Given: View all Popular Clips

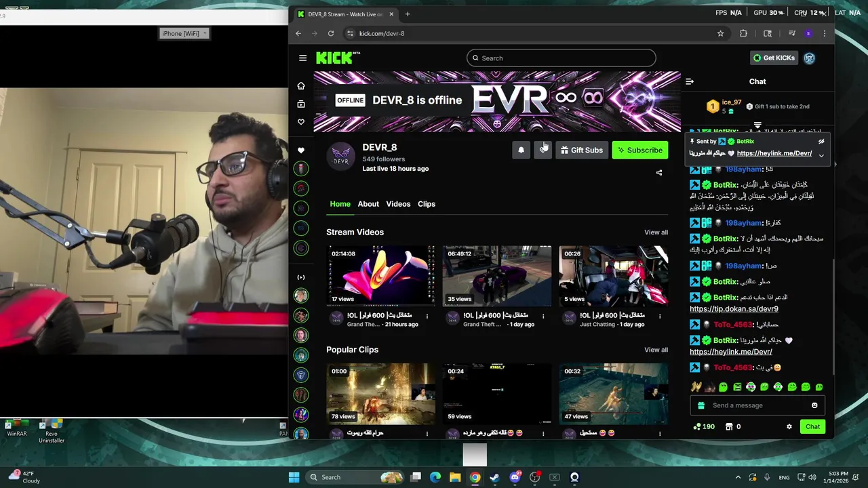Looking at the screenshot, I should coord(656,350).
